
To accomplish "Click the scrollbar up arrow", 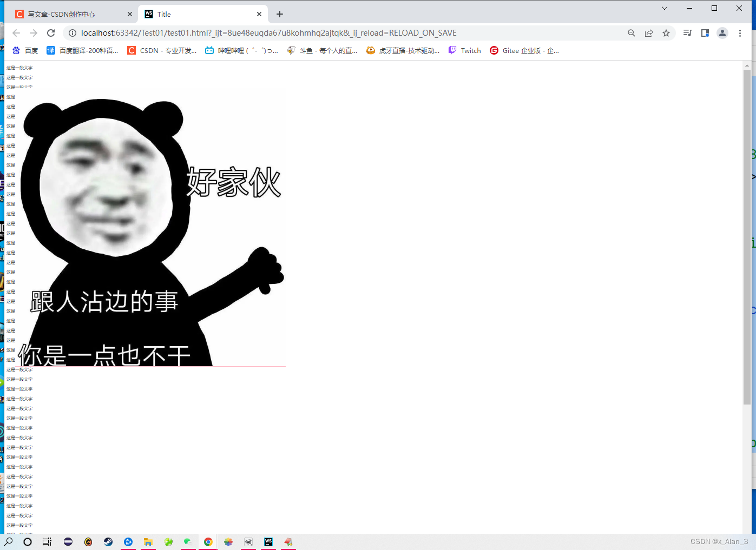I will tap(747, 65).
